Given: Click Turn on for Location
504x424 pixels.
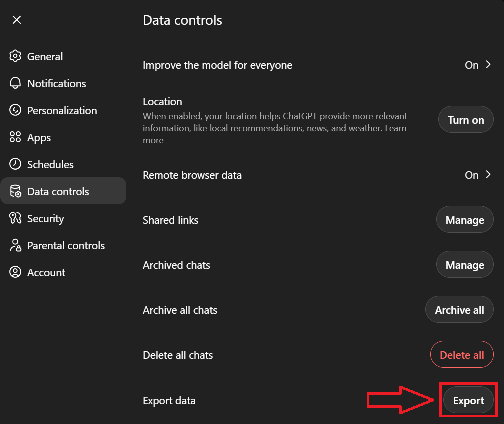Looking at the screenshot, I should pyautogui.click(x=465, y=119).
